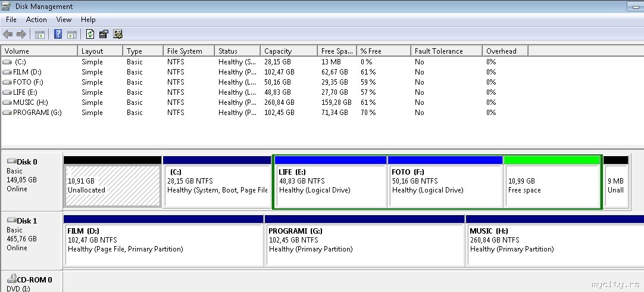The height and width of the screenshot is (292, 644).
Task: Click the rightmost toolbar settings icon
Action: (x=118, y=34)
